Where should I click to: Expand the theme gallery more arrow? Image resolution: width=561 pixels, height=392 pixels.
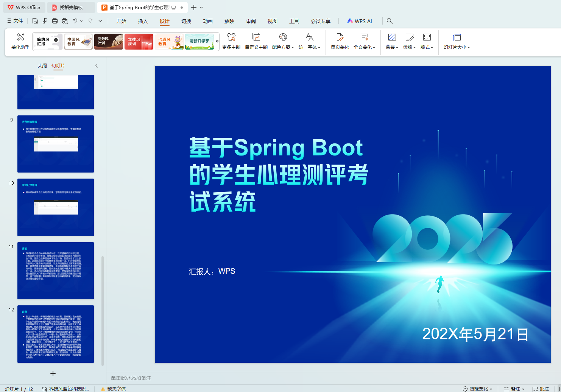click(x=217, y=41)
